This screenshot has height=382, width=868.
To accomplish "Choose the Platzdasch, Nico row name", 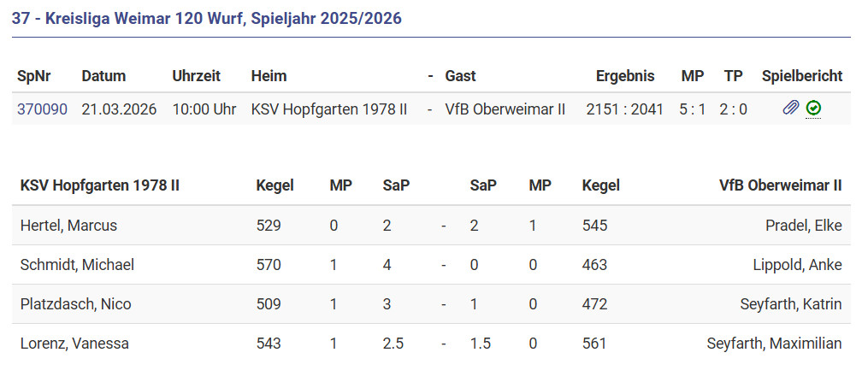I will pyautogui.click(x=75, y=304).
